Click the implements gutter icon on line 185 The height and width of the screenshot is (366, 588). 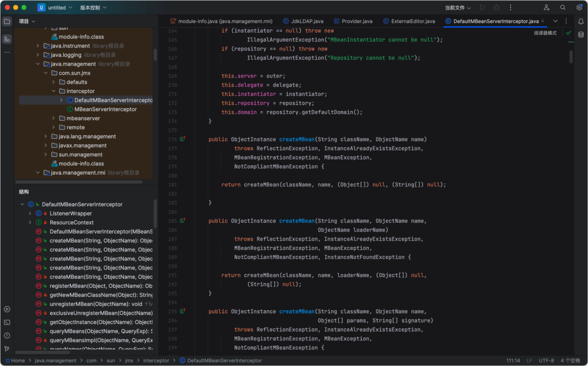[x=182, y=221]
